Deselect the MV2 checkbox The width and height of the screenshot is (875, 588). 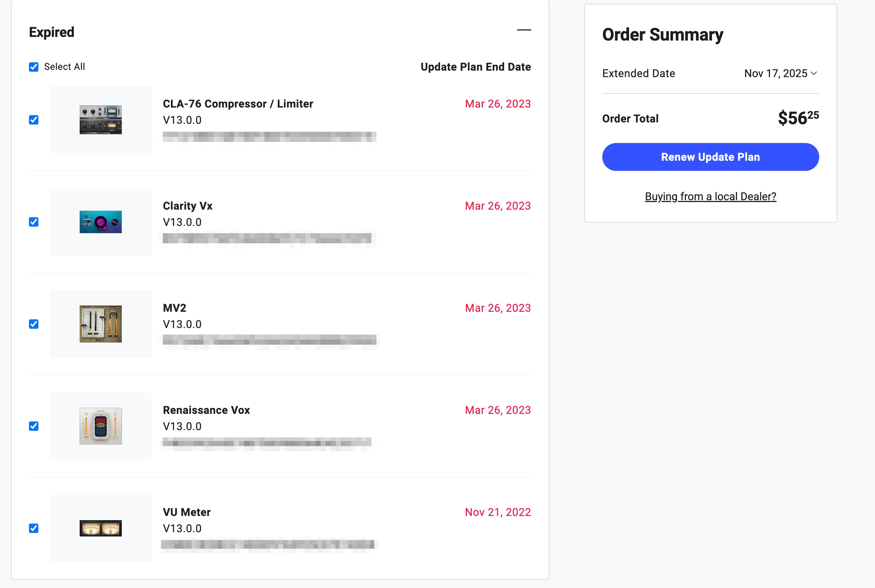pyautogui.click(x=34, y=324)
